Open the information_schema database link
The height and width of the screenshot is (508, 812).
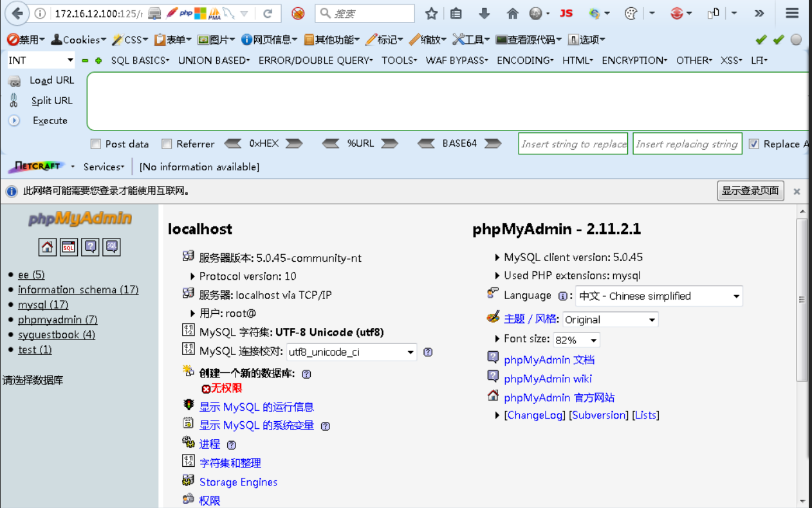click(x=78, y=290)
